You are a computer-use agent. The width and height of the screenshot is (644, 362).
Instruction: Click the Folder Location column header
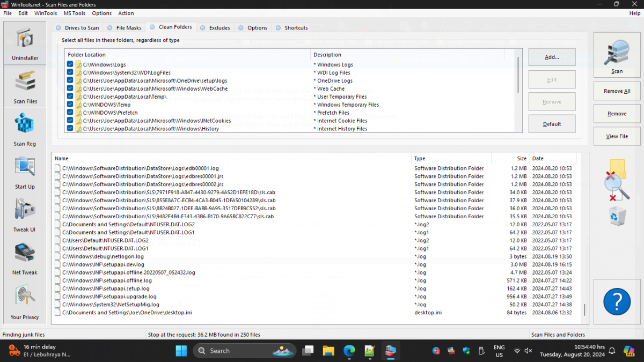187,55
